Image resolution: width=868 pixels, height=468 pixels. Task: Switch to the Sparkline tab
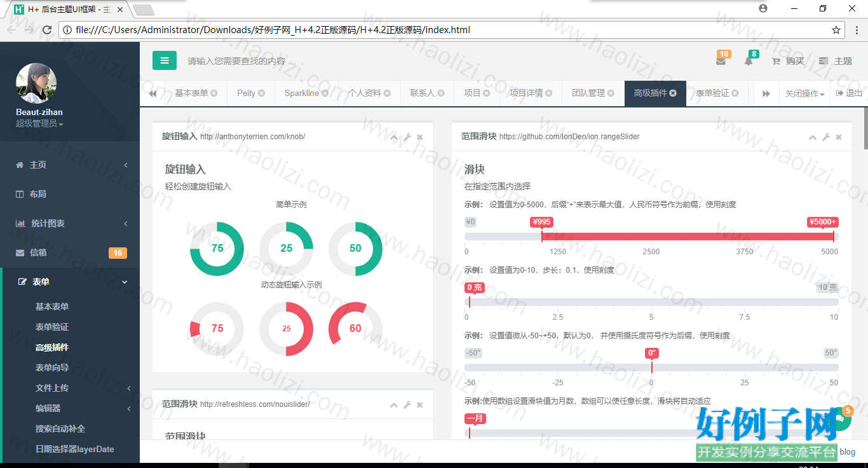pyautogui.click(x=302, y=93)
